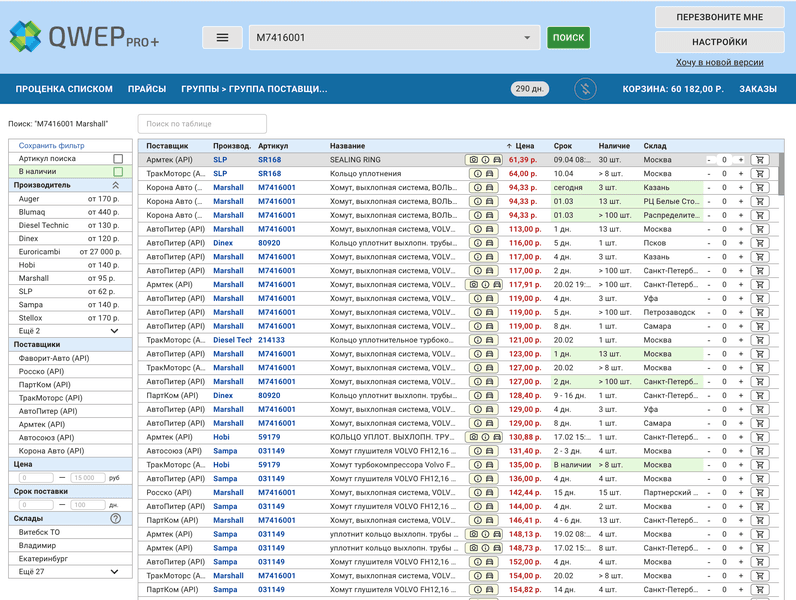Viewport: 796px width, 600px height.
Task: Open Прайсы menu item
Action: click(147, 89)
